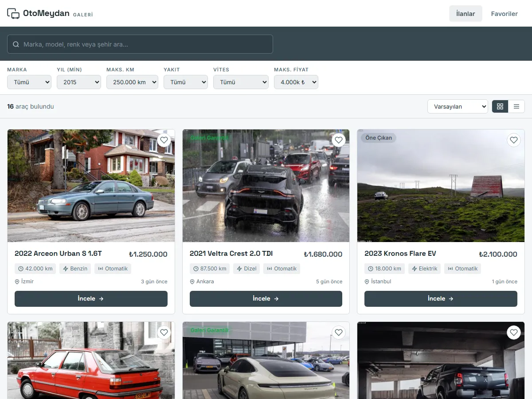This screenshot has width=532, height=399.
Task: Favorite the pickup truck garage listing
Action: point(514,332)
